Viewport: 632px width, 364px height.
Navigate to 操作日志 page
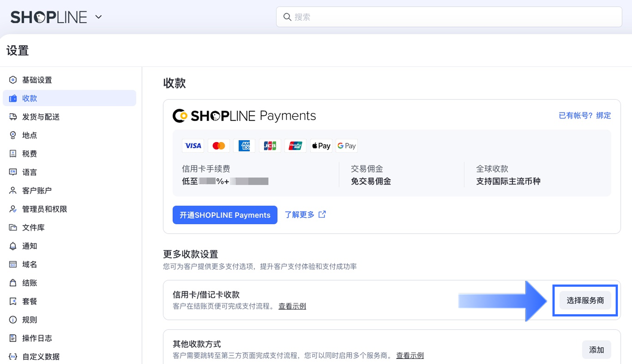pos(70,338)
